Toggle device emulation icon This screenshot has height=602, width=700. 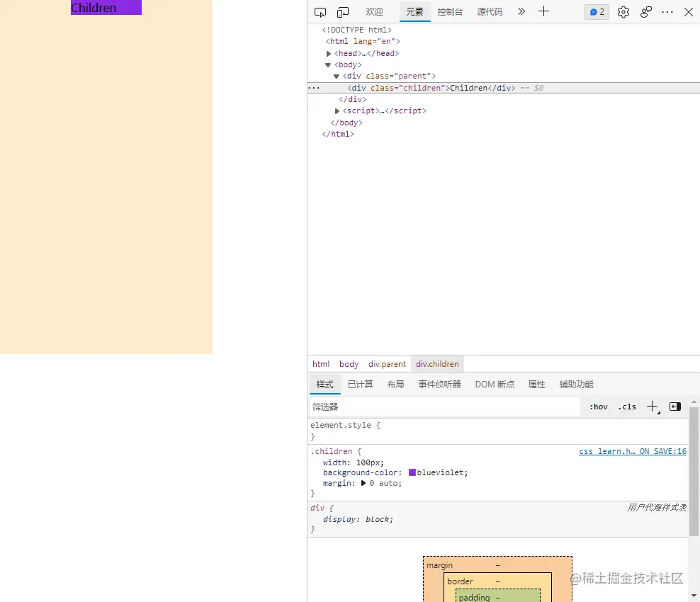point(342,12)
